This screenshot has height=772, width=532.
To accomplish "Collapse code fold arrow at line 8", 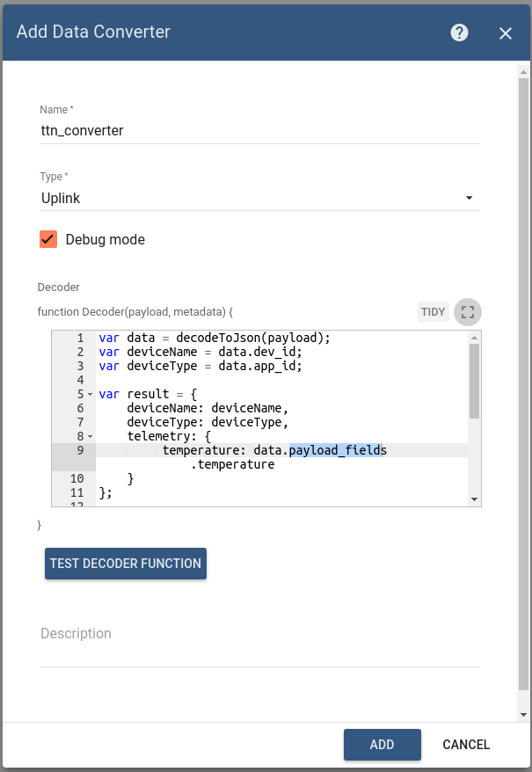I will [90, 437].
